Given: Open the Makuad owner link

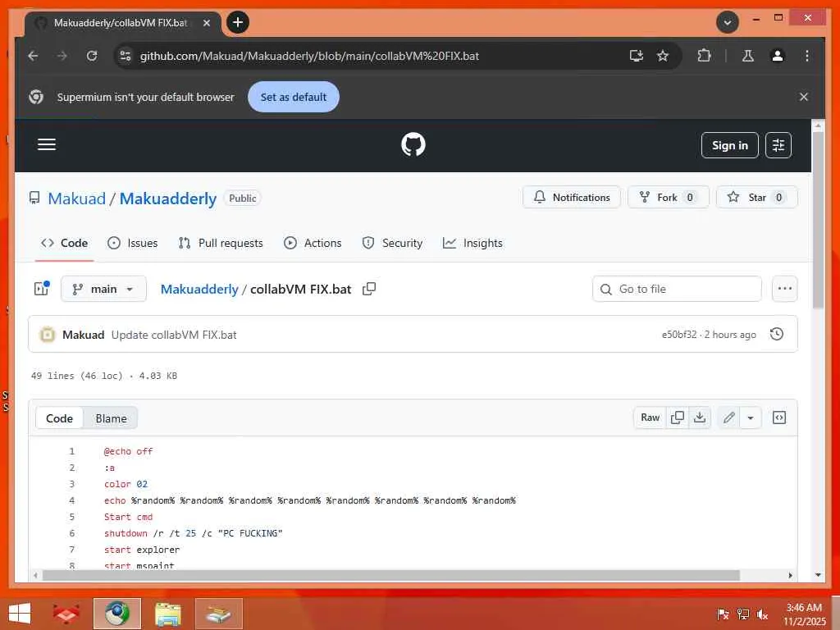Looking at the screenshot, I should 76,199.
